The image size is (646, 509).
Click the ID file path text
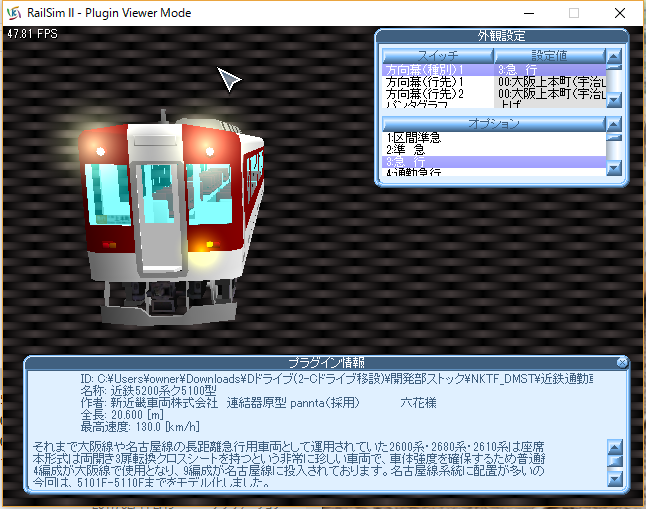tap(336, 378)
